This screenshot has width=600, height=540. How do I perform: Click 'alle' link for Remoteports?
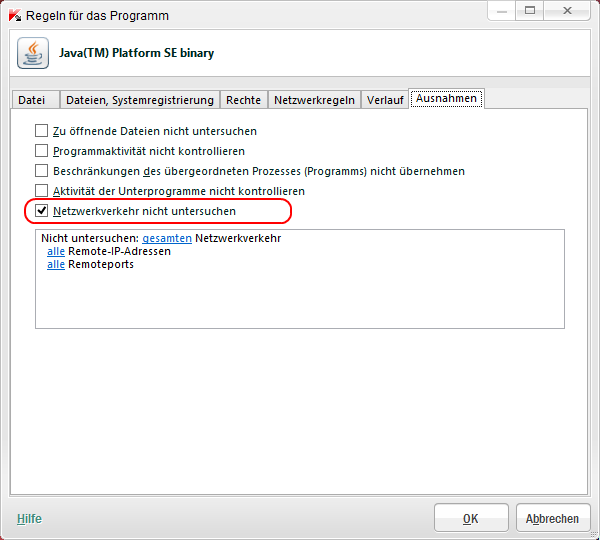tap(56, 265)
